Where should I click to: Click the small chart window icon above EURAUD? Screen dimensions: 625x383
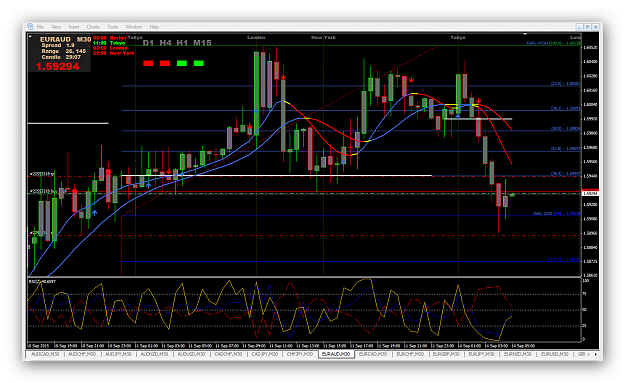pos(30,36)
